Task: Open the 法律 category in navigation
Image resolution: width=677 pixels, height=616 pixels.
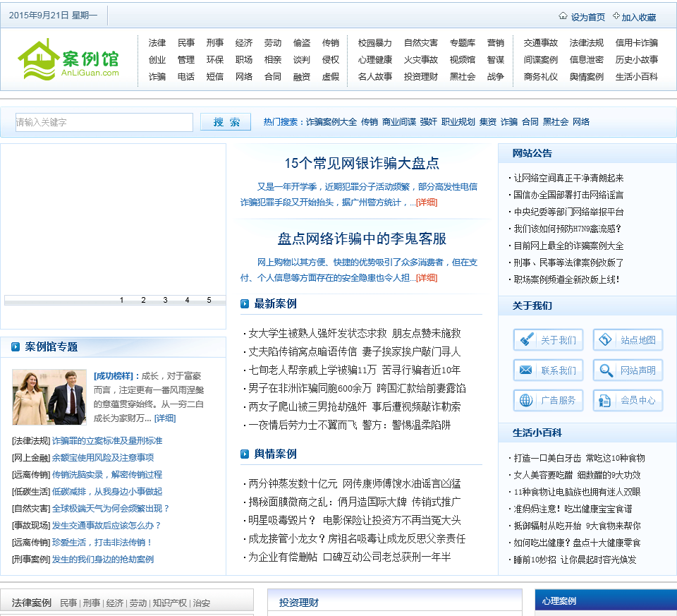Action: (157, 43)
